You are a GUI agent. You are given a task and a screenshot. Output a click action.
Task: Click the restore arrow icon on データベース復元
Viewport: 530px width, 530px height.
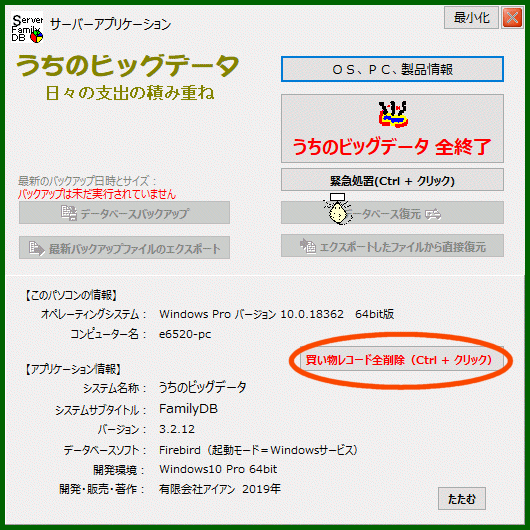[x=433, y=214]
